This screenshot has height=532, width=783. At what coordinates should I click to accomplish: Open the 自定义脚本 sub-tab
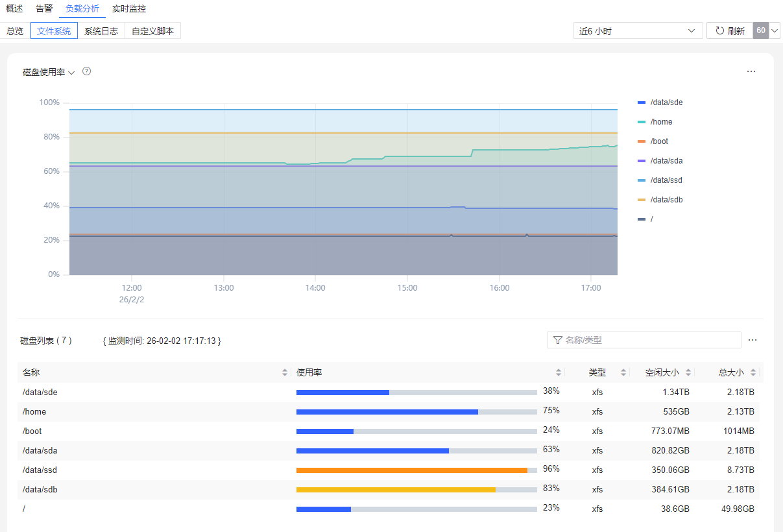tap(152, 30)
